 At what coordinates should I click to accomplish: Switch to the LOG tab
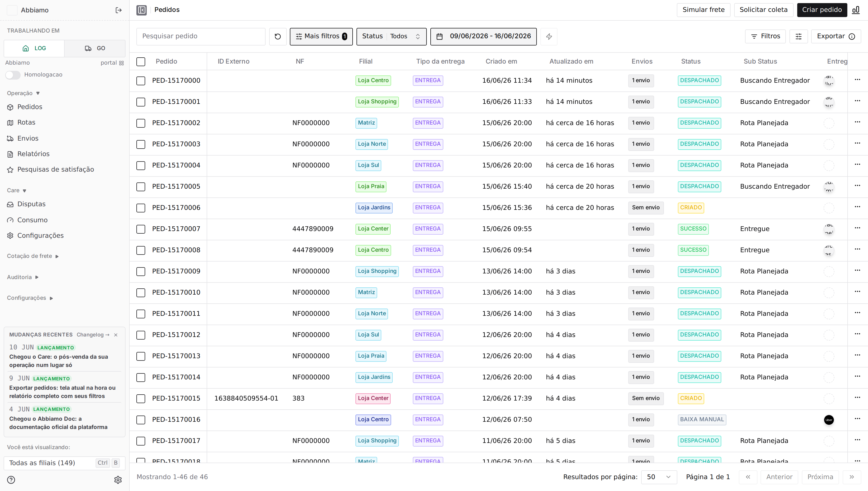34,49
